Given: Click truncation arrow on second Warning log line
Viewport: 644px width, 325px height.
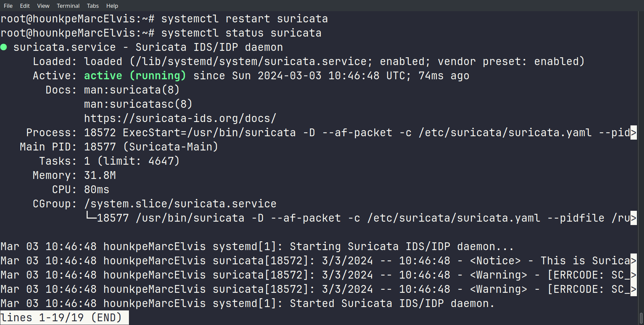Looking at the screenshot, I should pos(633,289).
